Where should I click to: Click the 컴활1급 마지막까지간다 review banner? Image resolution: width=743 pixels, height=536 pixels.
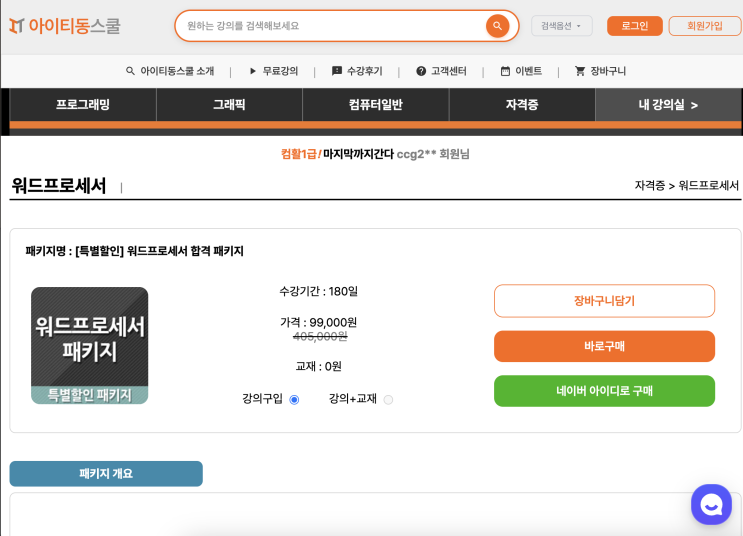pyautogui.click(x=375, y=154)
